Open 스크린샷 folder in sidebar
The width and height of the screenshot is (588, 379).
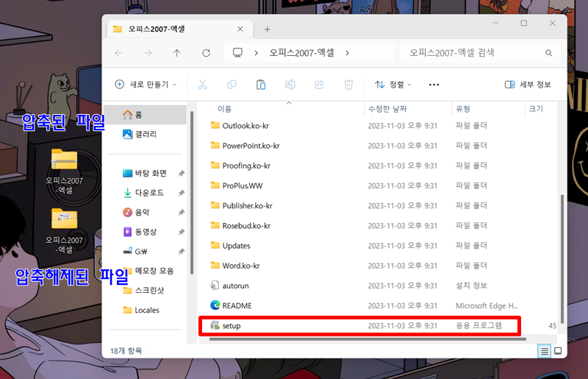coord(145,291)
